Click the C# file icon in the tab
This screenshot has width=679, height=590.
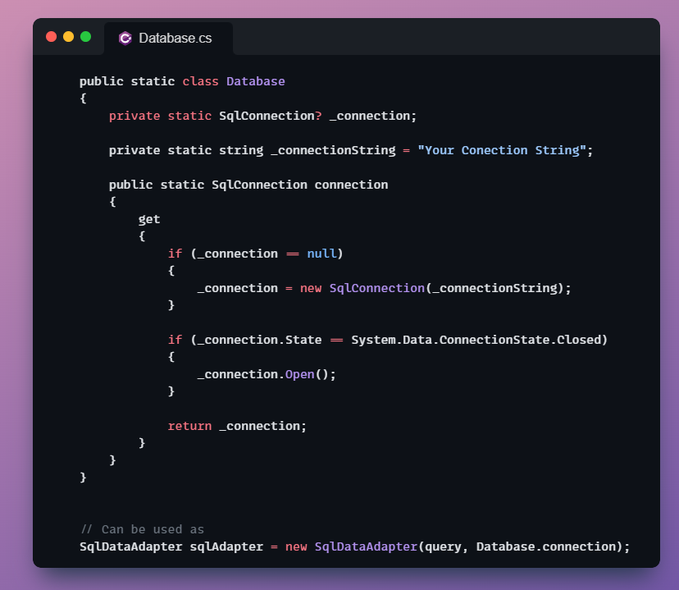(x=125, y=38)
